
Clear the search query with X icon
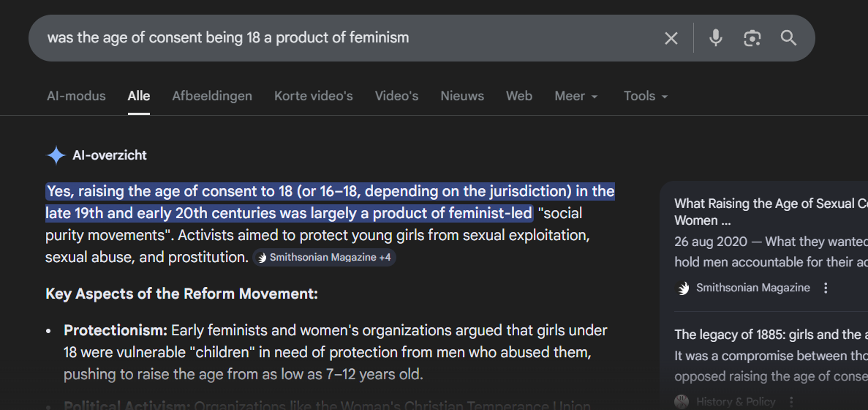(671, 38)
